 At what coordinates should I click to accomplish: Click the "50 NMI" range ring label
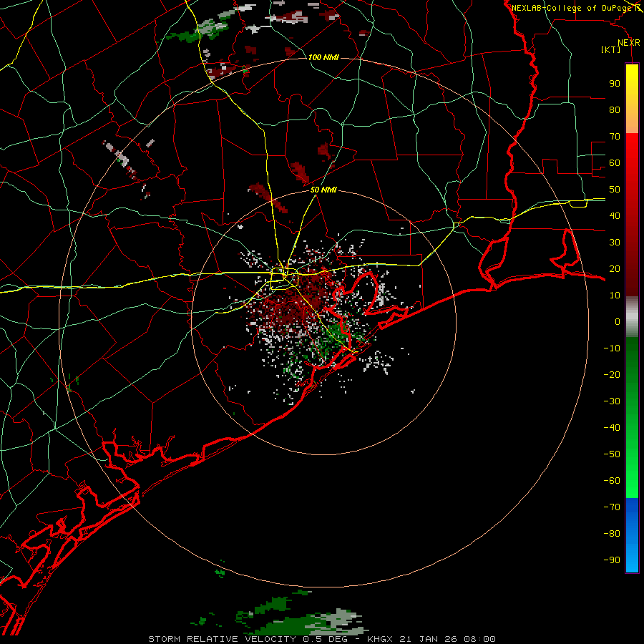[323, 190]
